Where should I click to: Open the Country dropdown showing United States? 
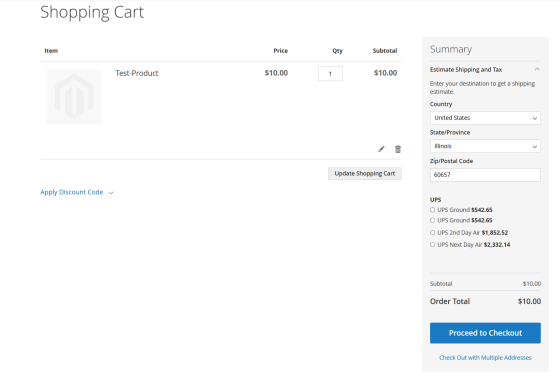[x=485, y=118]
